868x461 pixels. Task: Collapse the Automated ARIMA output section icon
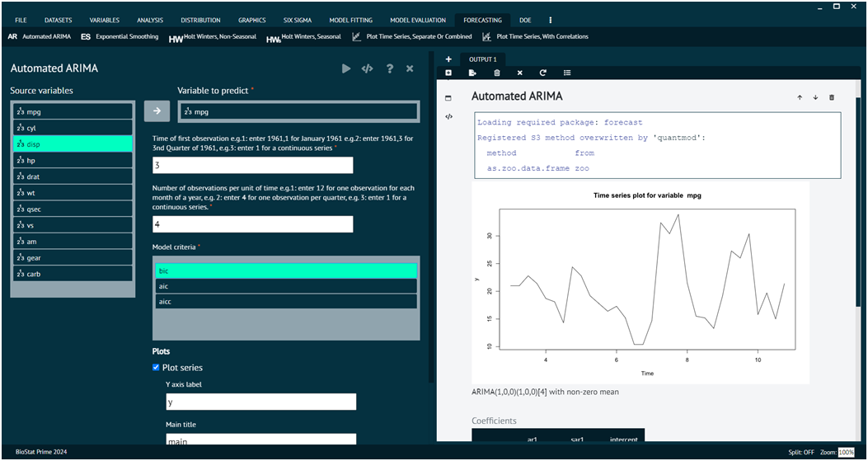[448, 98]
